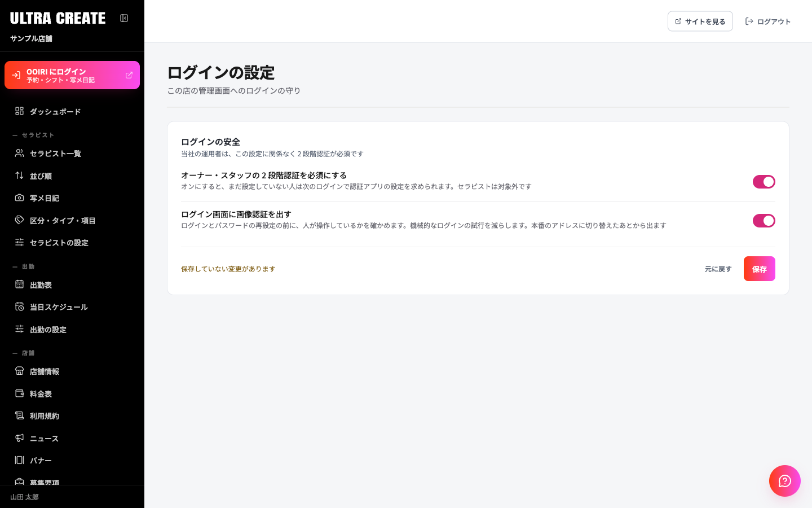Image resolution: width=812 pixels, height=508 pixels.
Task: Open ニュース in the sidebar
Action: click(x=72, y=439)
